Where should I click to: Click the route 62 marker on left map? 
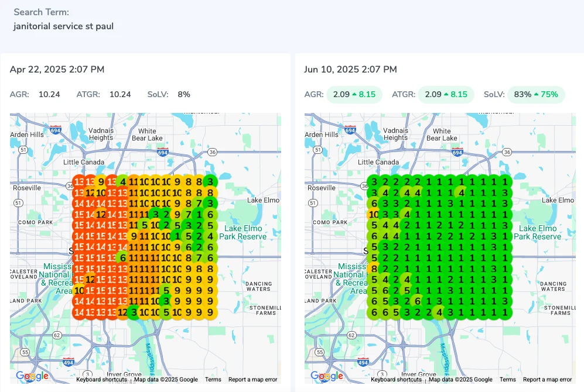pyautogui.click(x=57, y=335)
